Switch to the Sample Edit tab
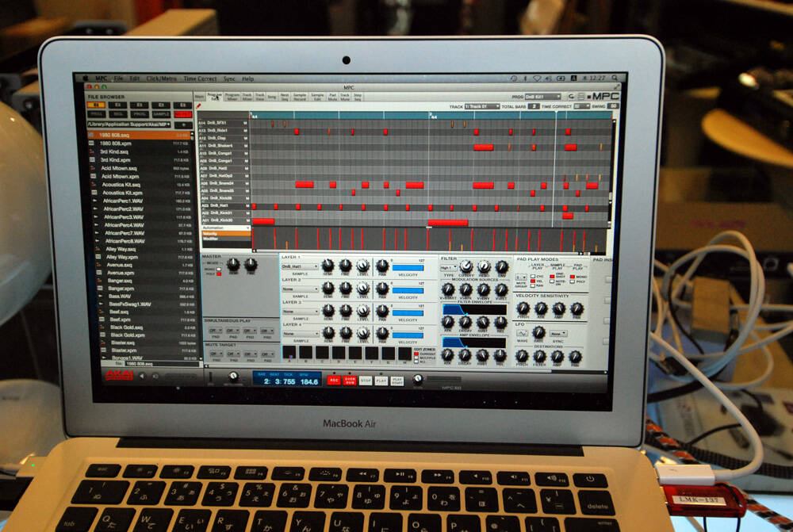This screenshot has height=532, width=793. click(x=317, y=96)
